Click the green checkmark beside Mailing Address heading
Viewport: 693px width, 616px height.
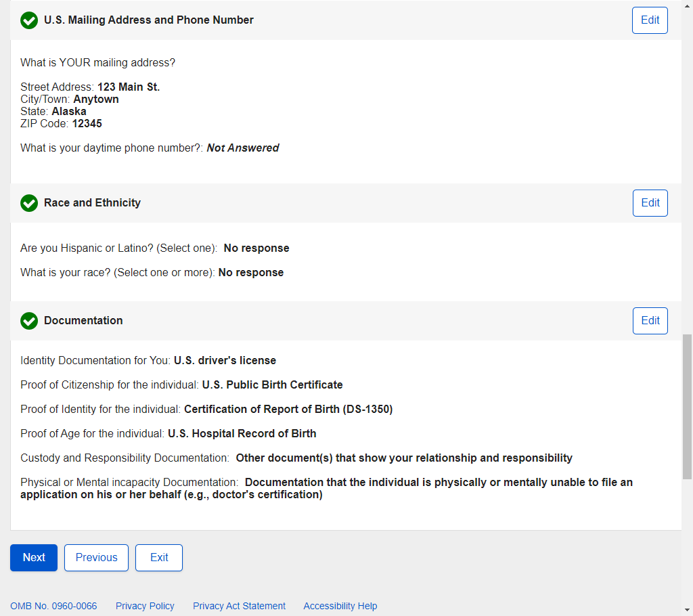29,20
